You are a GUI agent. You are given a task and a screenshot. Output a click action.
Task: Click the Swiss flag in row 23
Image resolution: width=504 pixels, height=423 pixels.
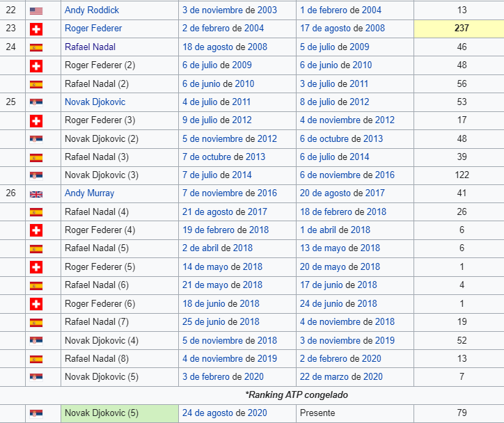[x=36, y=29]
